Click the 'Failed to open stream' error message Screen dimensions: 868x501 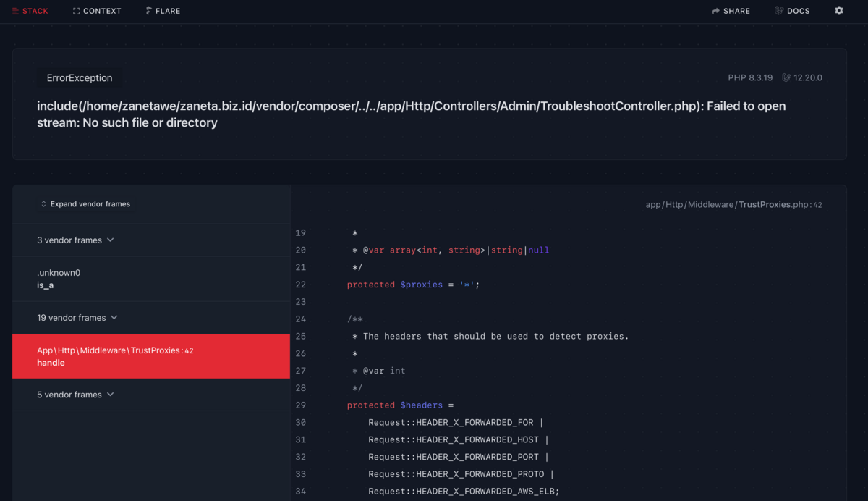coord(411,114)
